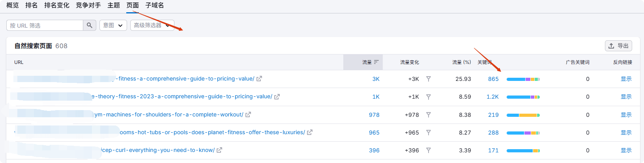Switch to the 排名变化 tab
Screen dimensions: 644x163
coord(57,6)
